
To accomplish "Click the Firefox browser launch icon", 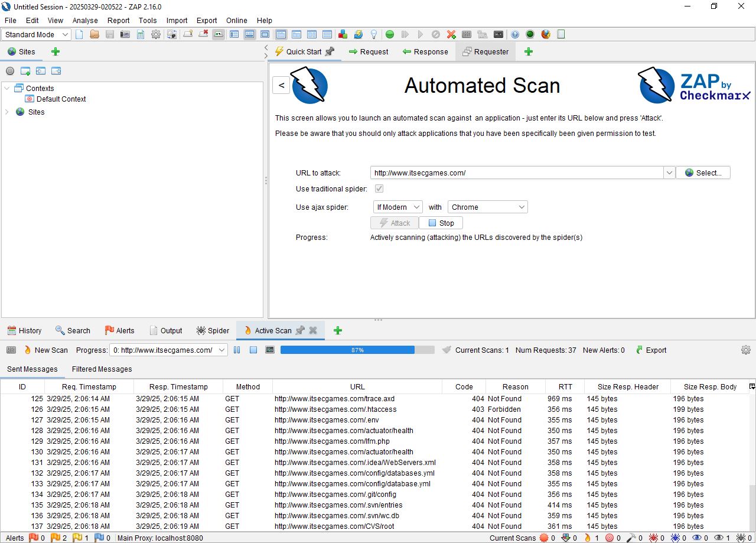I will (x=546, y=34).
